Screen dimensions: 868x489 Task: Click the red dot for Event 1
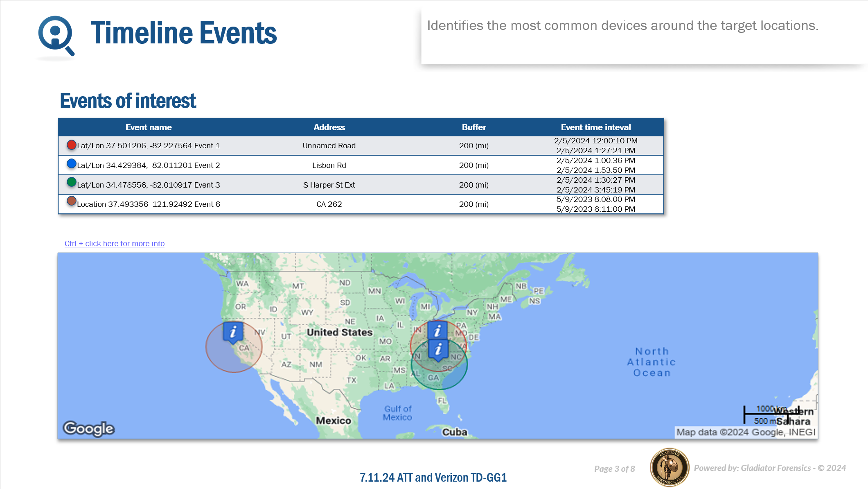coord(72,145)
